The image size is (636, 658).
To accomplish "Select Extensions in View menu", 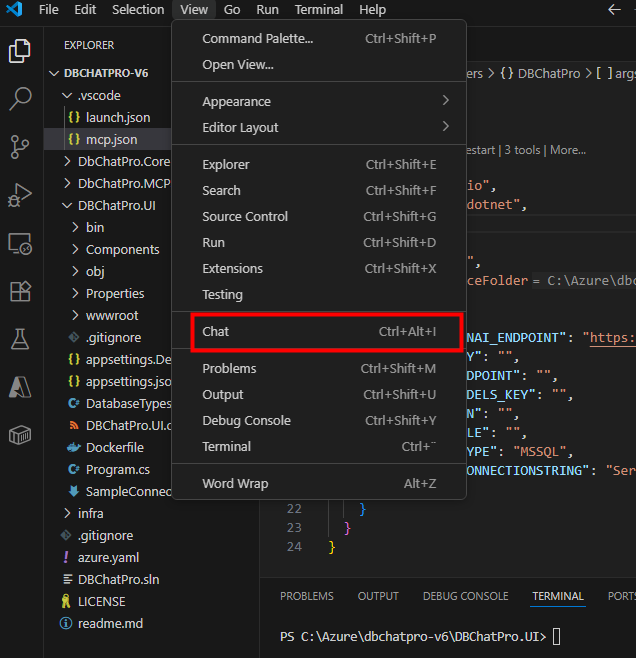I will click(319, 269).
